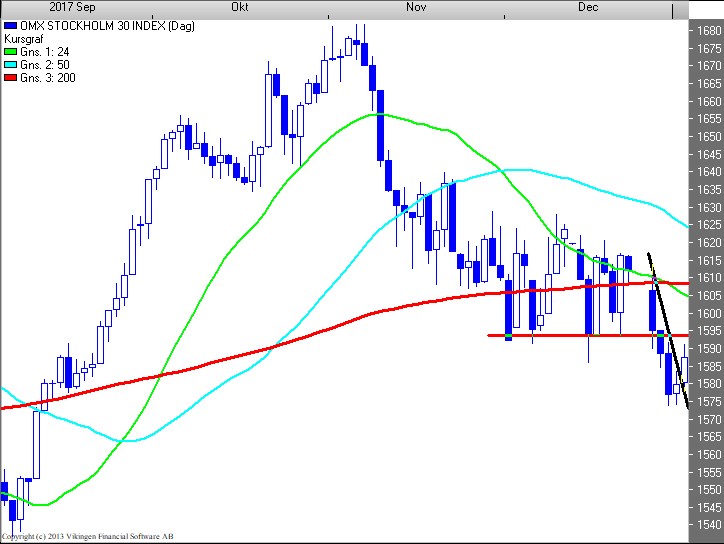Click the Kursgraf label in legend
The image size is (724, 544).
(x=24, y=37)
